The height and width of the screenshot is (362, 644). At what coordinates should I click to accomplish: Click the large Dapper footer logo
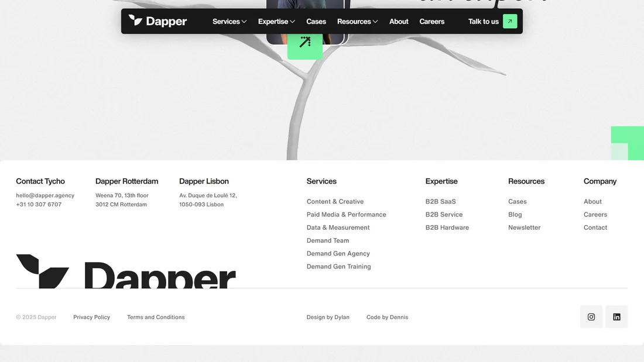coord(126,272)
